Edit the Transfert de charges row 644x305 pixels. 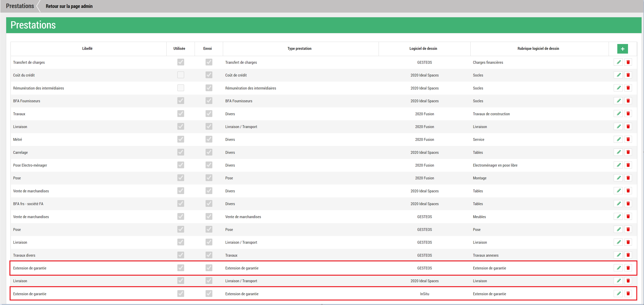(618, 62)
